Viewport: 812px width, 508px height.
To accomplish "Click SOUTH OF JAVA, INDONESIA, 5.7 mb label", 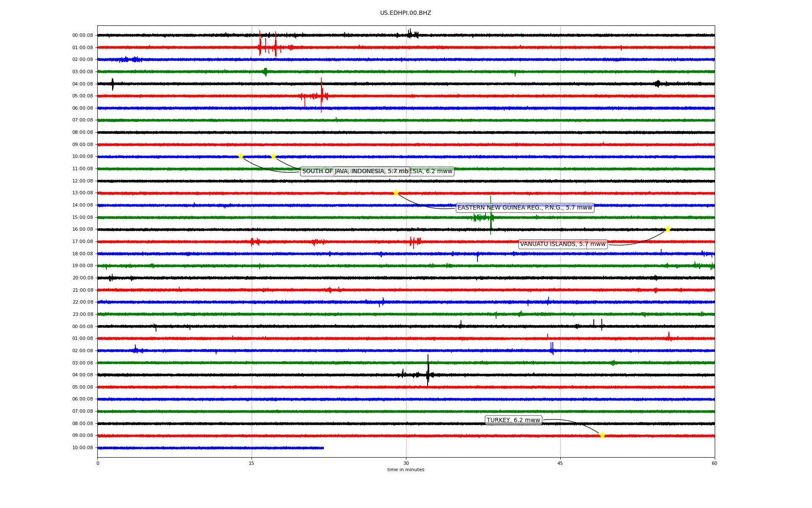I will [x=355, y=171].
